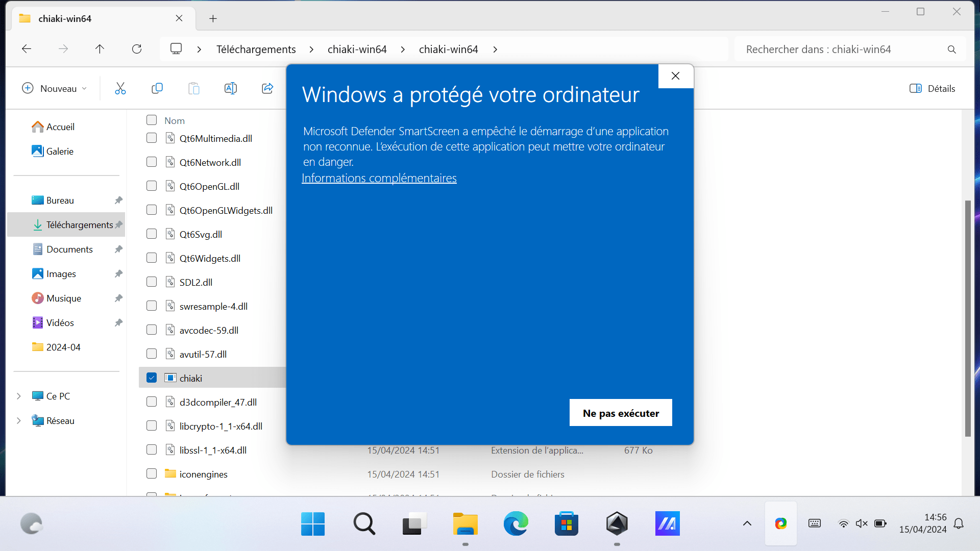
Task: Expand the Réseau tree node
Action: [x=19, y=421]
